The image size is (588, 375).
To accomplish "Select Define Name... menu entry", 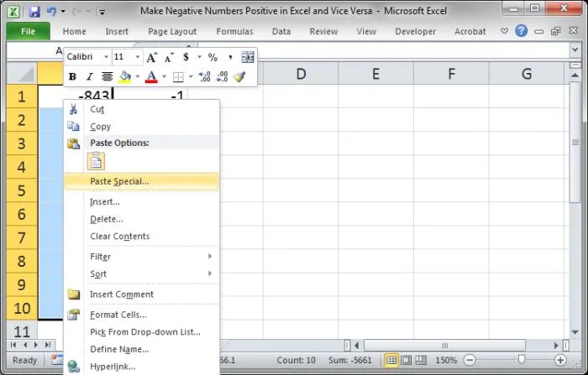I will point(142,349).
